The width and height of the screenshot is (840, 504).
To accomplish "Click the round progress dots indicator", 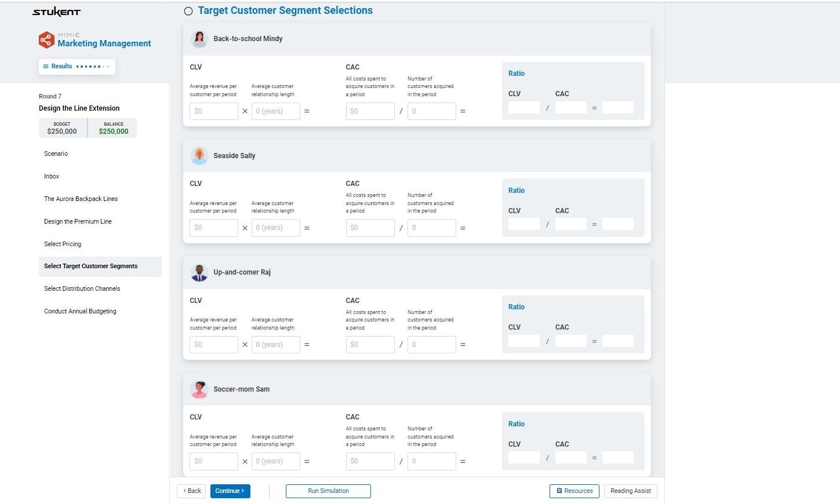I will point(93,66).
